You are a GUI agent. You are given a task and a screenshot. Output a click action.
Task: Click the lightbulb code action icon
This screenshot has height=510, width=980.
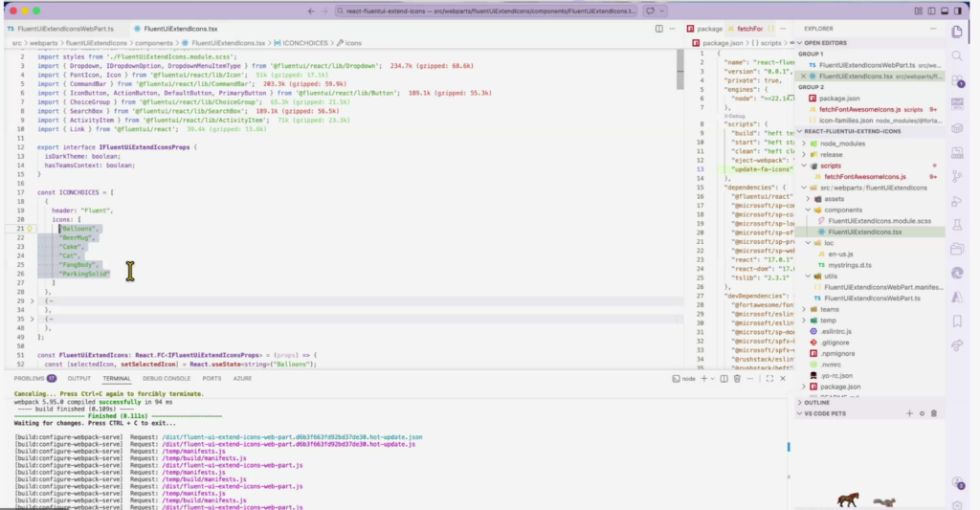(31, 230)
